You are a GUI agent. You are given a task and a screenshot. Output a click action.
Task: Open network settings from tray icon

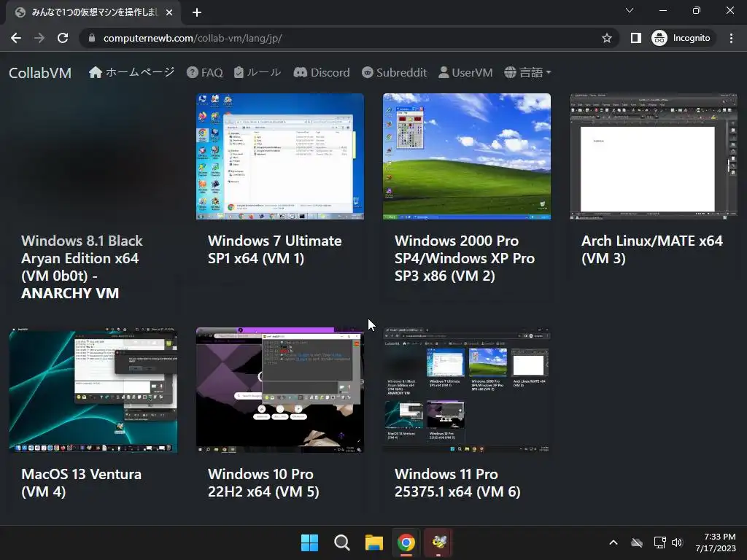[x=659, y=542]
